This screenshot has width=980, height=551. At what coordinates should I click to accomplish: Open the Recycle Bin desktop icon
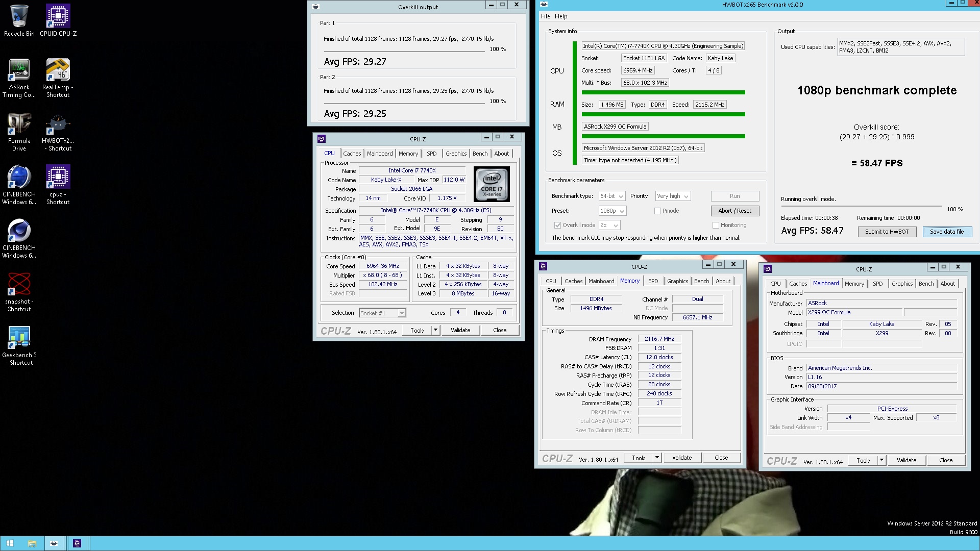[x=19, y=20]
